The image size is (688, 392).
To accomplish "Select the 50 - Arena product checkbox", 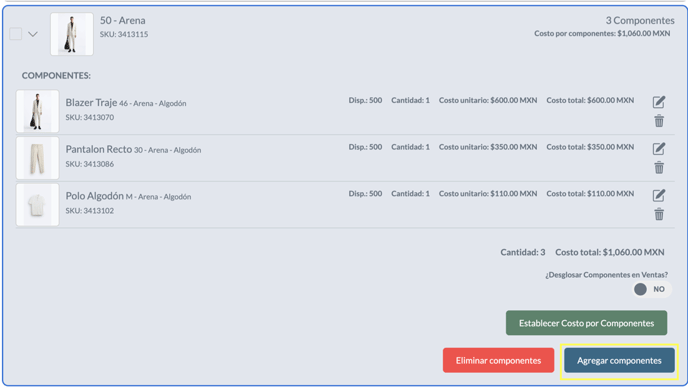I will [x=16, y=34].
